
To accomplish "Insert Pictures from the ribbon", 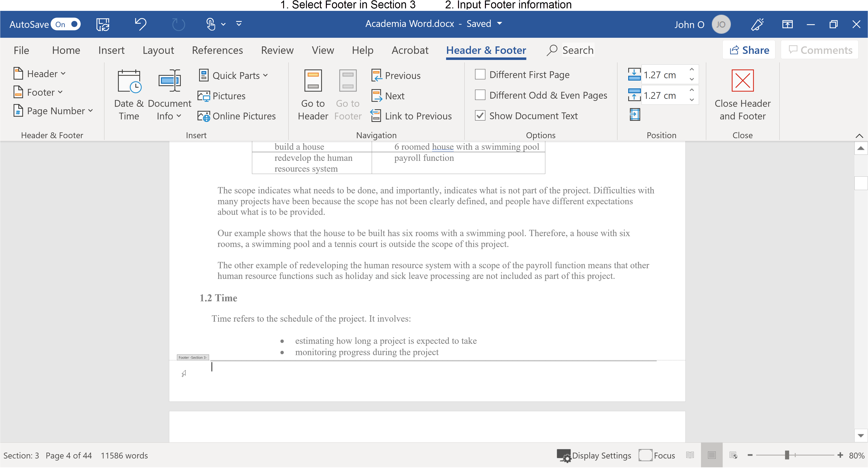I will click(x=221, y=96).
